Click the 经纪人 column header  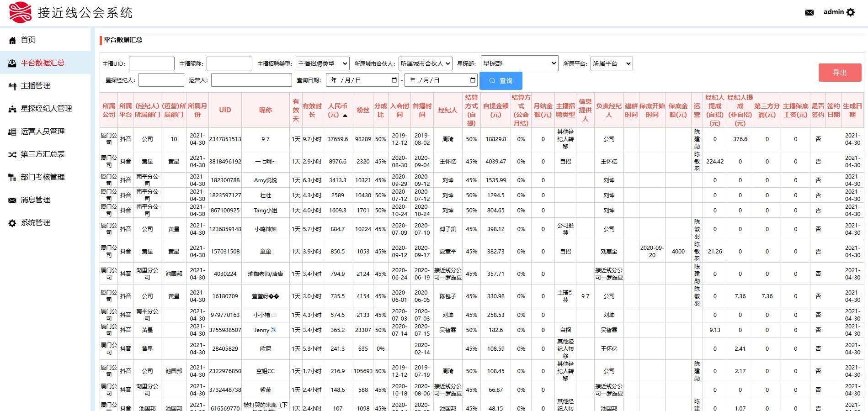[448, 110]
